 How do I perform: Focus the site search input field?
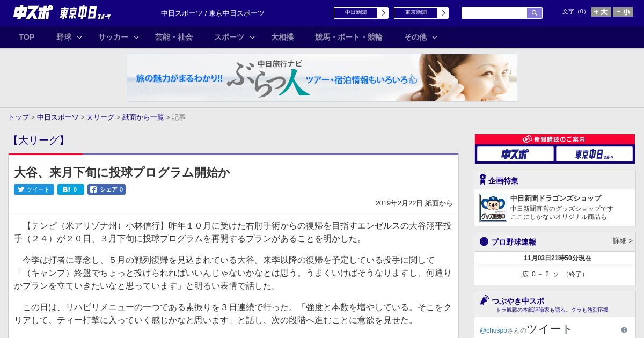[x=494, y=13]
